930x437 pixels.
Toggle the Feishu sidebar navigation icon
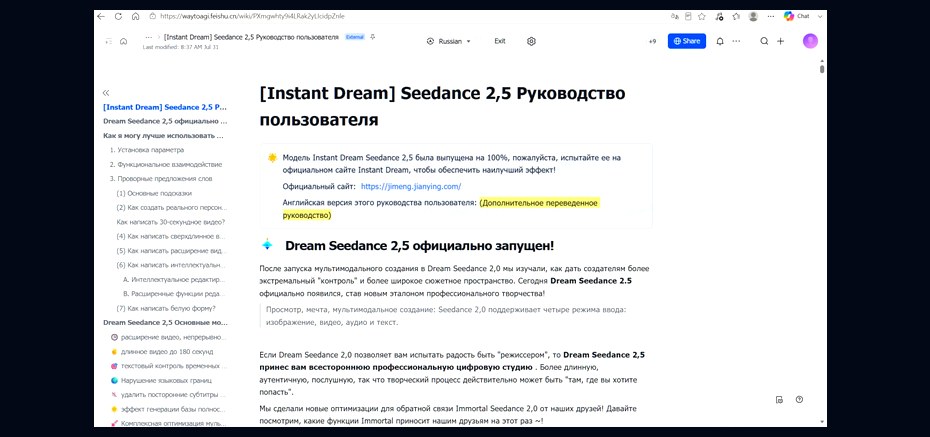tap(109, 42)
